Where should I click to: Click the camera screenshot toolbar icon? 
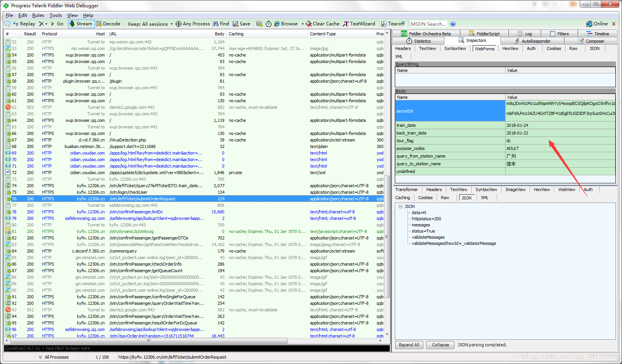(259, 24)
